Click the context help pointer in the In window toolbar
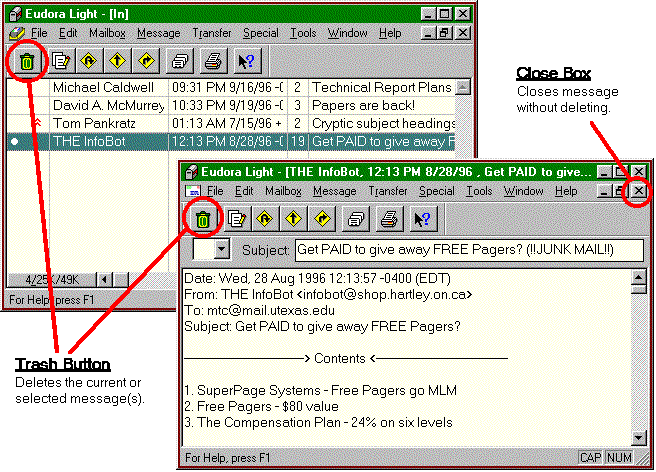The width and height of the screenshot is (656, 472). coord(247,62)
